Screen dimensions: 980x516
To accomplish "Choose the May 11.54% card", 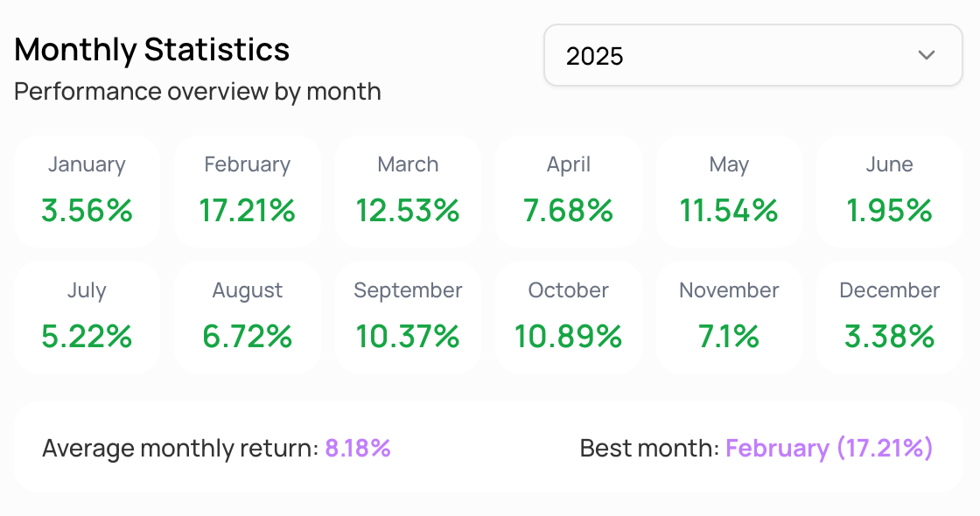I will [729, 191].
